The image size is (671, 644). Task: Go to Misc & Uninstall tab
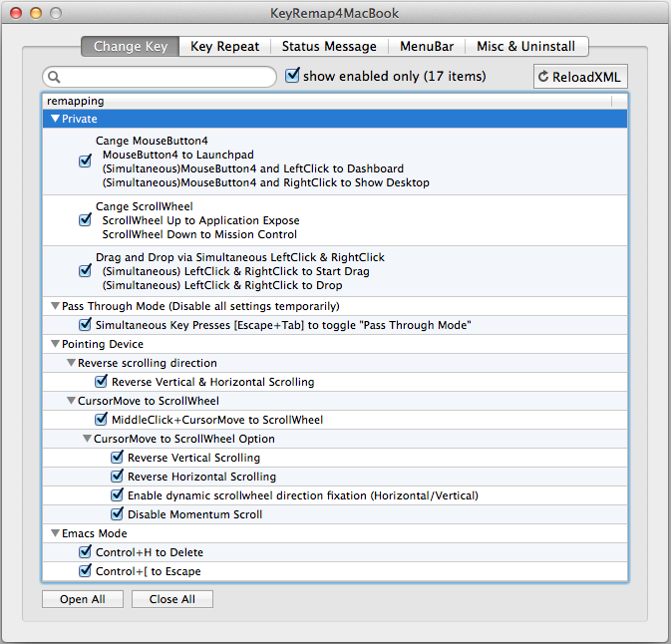525,46
